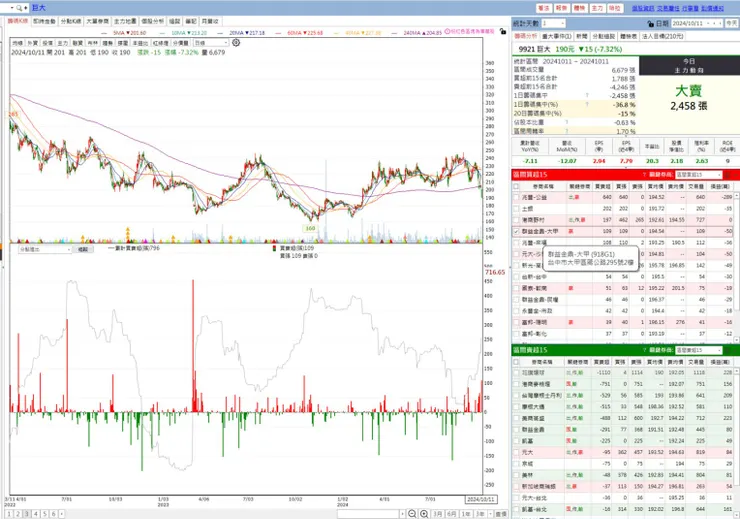
Task: Click the pink info icon beside the MA legend note
Action: pos(447,32)
